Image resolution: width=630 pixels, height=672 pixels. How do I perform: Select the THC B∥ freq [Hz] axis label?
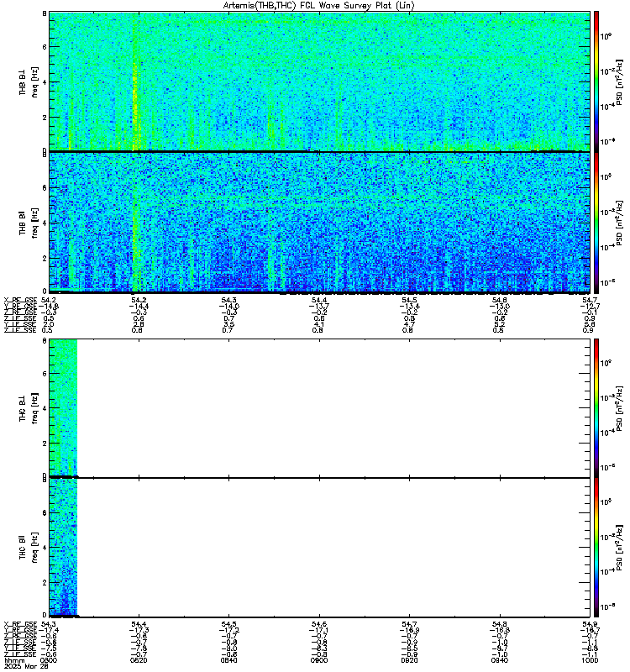28,548
